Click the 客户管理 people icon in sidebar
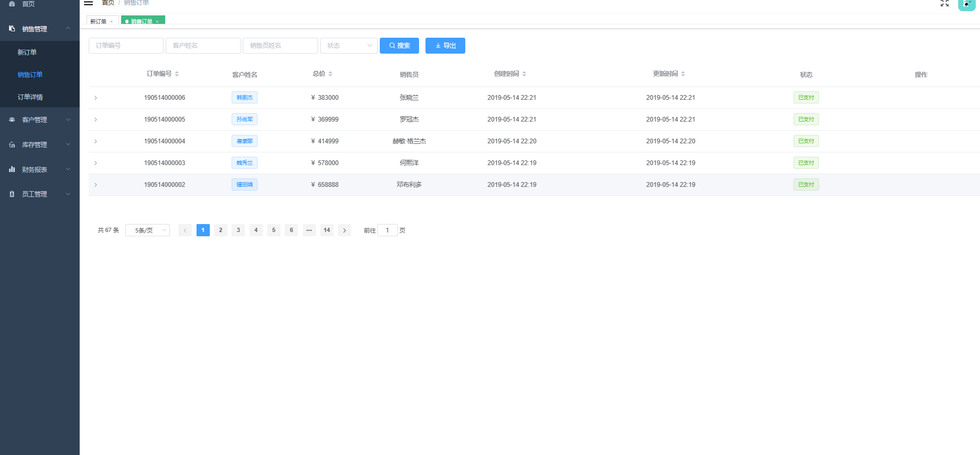Screen dimensions: 980x455 (x=12, y=119)
